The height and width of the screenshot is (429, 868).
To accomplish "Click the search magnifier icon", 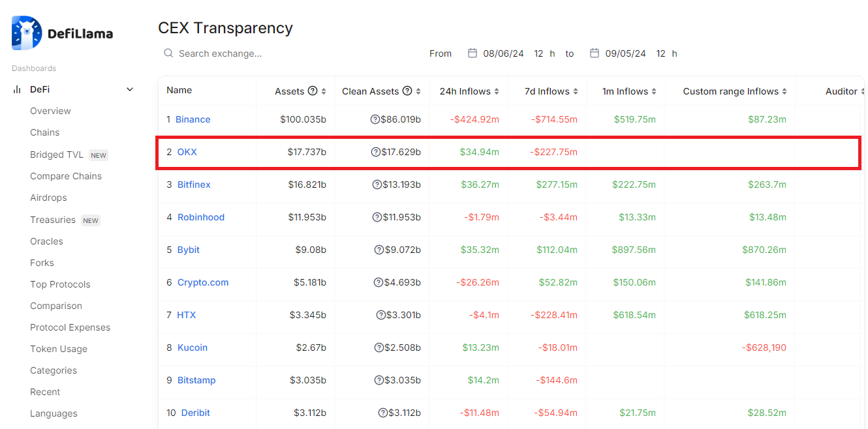I will click(168, 53).
